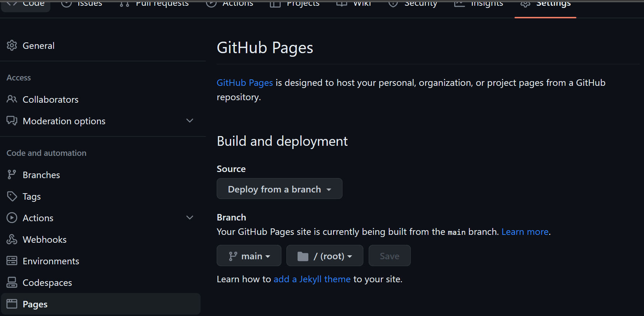The height and width of the screenshot is (316, 644).
Task: Click the Learn more link
Action: (x=525, y=232)
